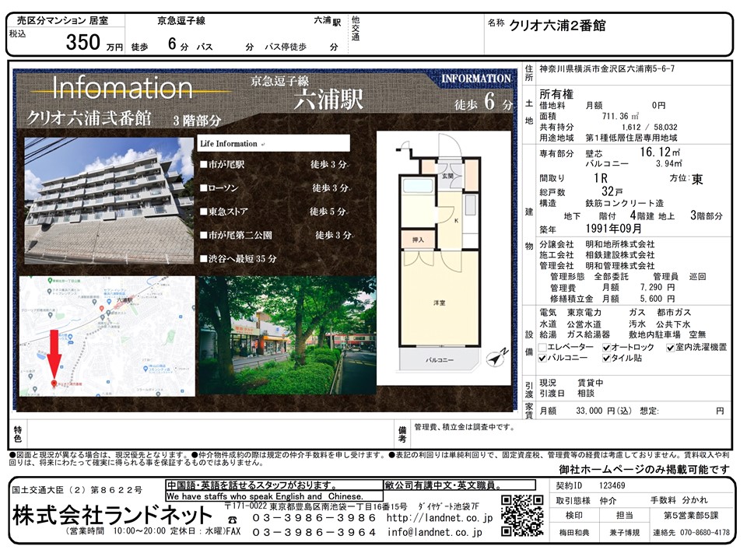747x560 pixels.
Task: Click the info@landnet.co.jp email address
Action: (x=434, y=533)
